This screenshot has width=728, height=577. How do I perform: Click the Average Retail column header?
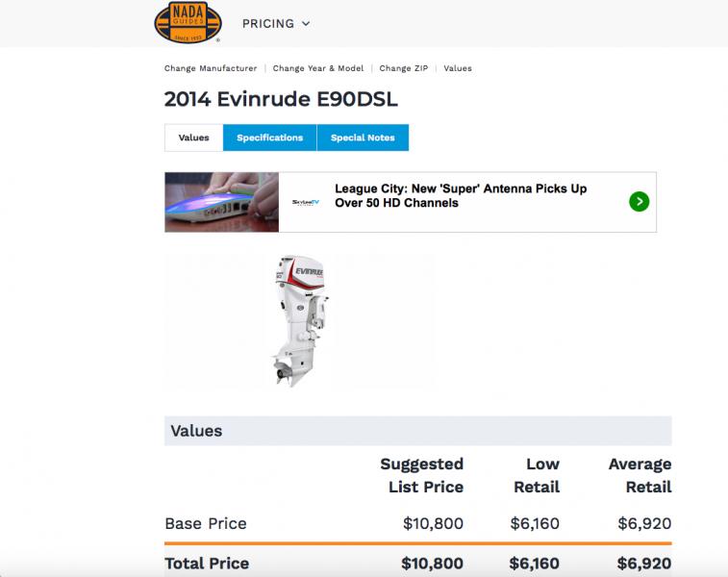coord(640,475)
